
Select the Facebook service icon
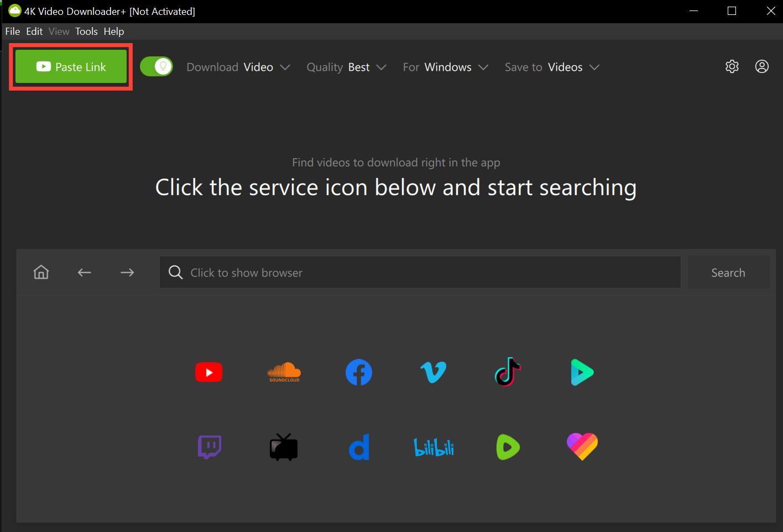(359, 372)
